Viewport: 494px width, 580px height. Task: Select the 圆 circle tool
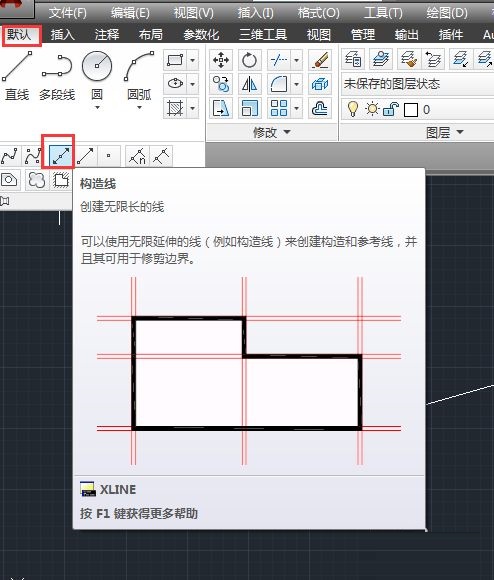tap(97, 76)
